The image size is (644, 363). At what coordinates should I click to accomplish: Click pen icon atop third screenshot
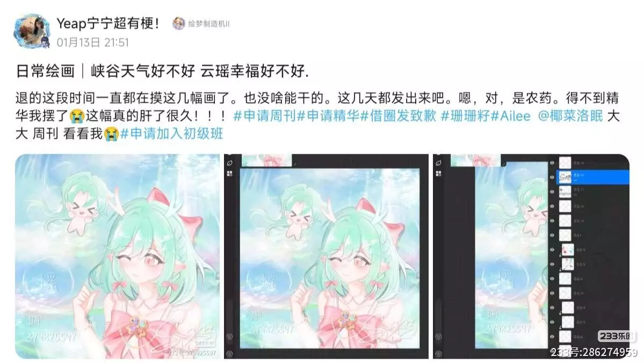tap(438, 163)
